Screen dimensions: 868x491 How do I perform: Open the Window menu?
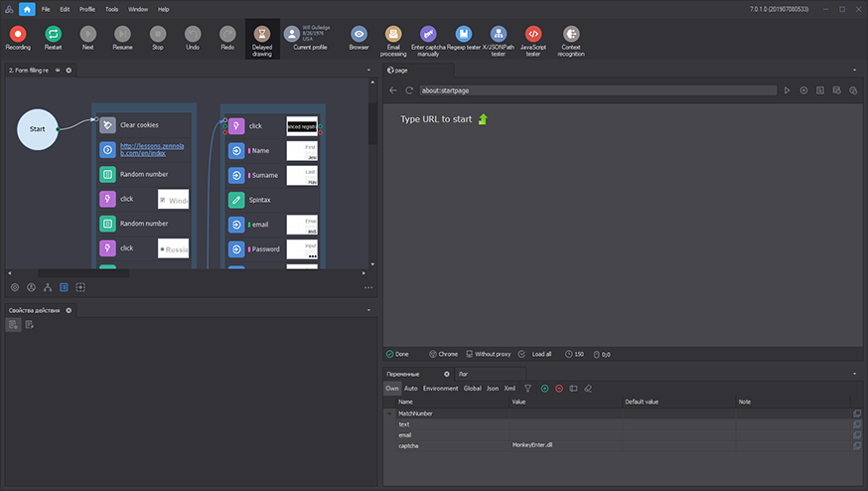click(138, 9)
